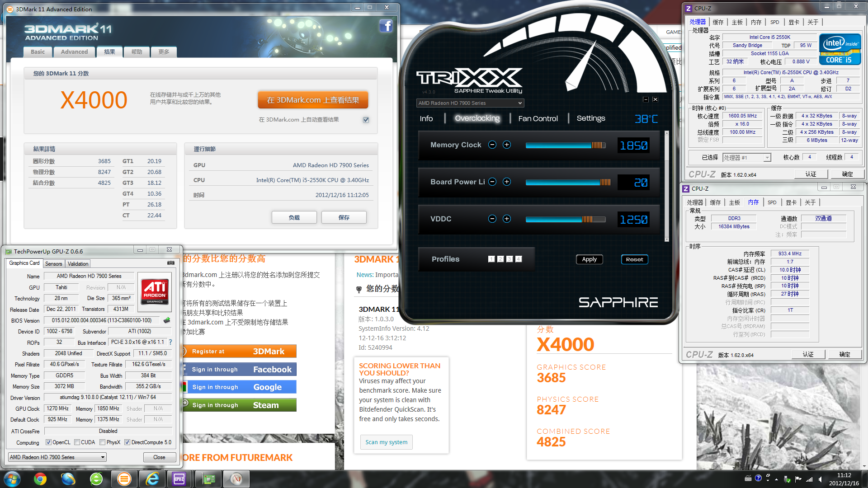The image size is (868, 488).
Task: Toggle the PhysX checkbox in GPU-Z
Action: (103, 442)
